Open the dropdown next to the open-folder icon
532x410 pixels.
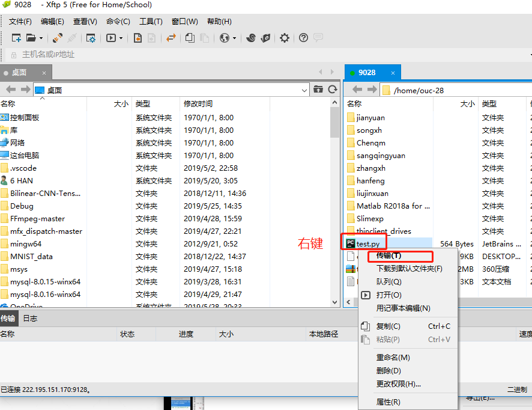40,38
